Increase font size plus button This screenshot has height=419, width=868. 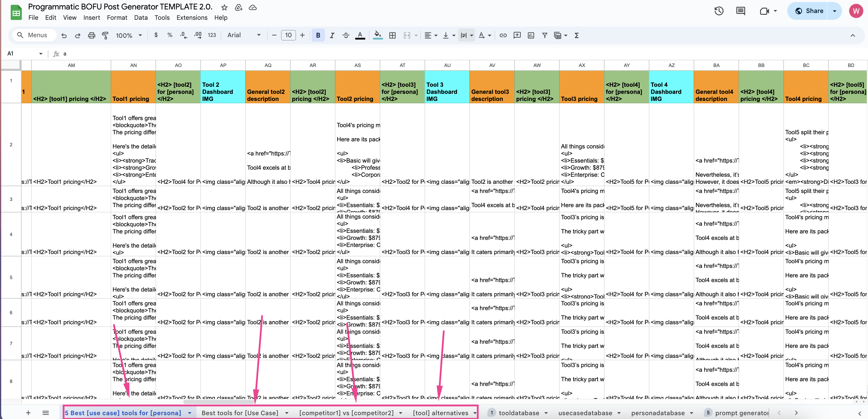(302, 35)
